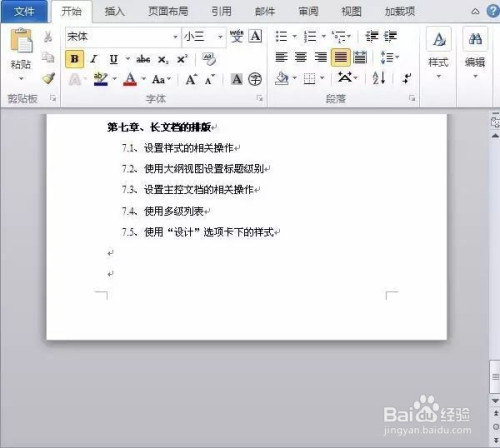Viewport: 500px width, 448px height.
Task: Click the distributed alignment icon
Action: pos(360,57)
